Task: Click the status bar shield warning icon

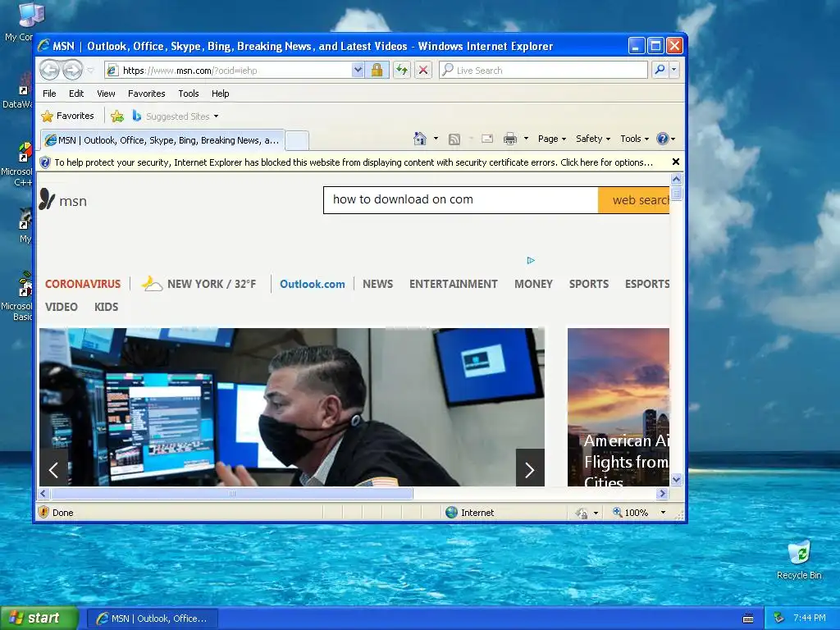Action: (44, 512)
